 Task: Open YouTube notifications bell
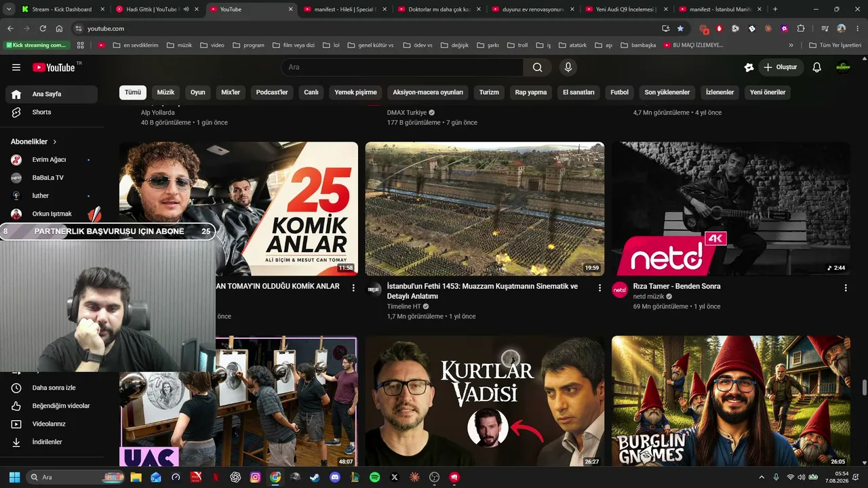point(817,67)
